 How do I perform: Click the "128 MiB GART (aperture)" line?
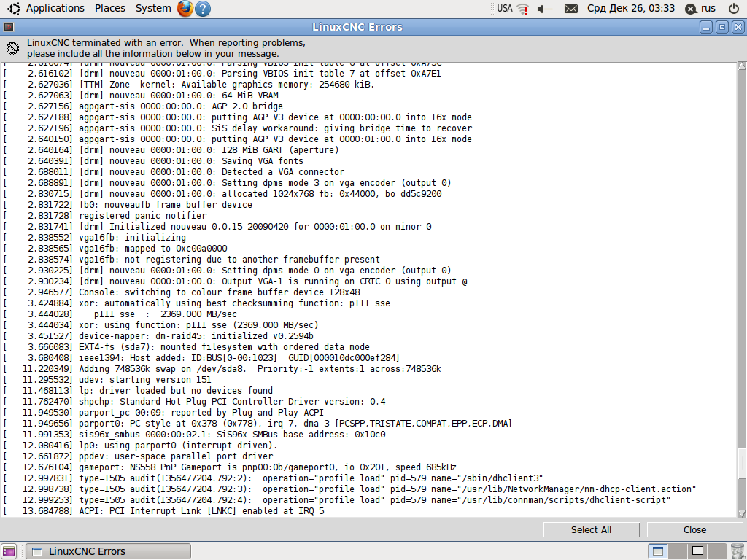(x=171, y=150)
